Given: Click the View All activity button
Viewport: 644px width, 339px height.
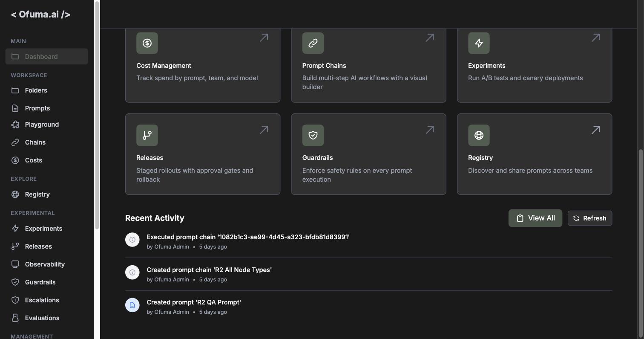Looking at the screenshot, I should click(x=535, y=218).
